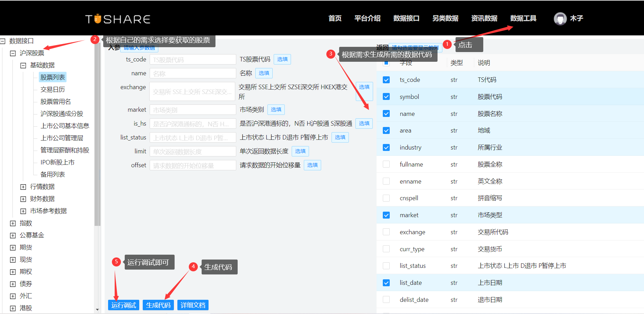The height and width of the screenshot is (314, 644).
Task: Click the 生成代码 button
Action: coord(158,305)
